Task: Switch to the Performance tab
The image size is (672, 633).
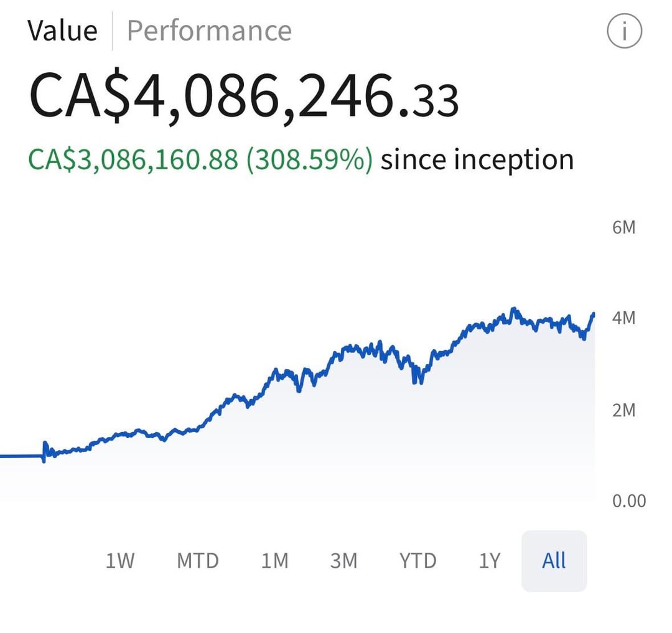Action: tap(209, 31)
